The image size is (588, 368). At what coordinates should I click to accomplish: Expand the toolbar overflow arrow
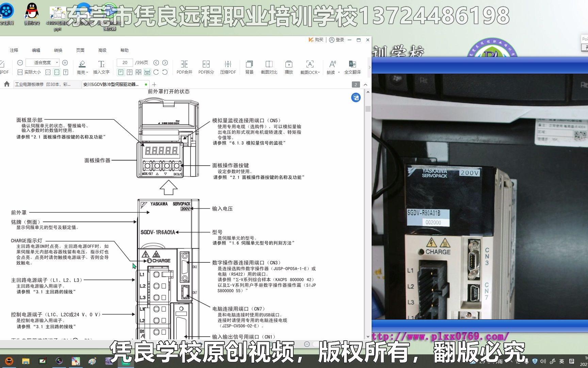[x=369, y=67]
